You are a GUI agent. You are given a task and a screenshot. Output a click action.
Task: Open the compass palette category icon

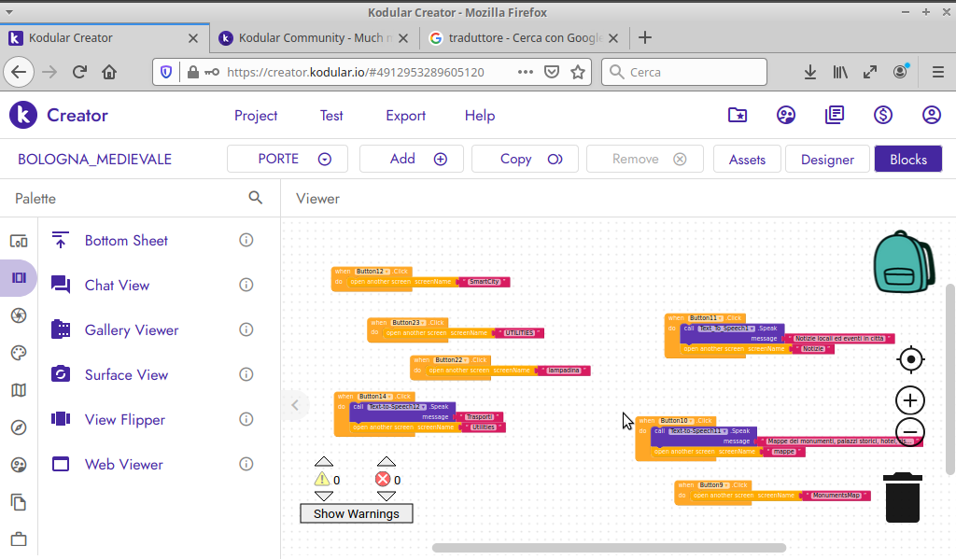(19, 427)
